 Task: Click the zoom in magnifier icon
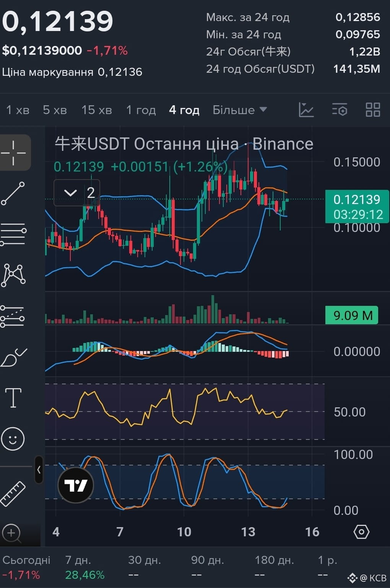pos(11,533)
